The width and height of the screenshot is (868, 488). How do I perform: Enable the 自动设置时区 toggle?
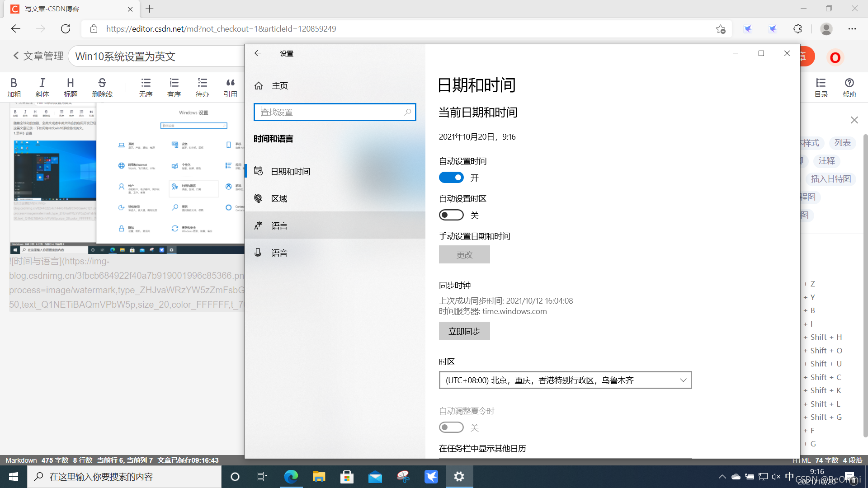[x=451, y=215]
